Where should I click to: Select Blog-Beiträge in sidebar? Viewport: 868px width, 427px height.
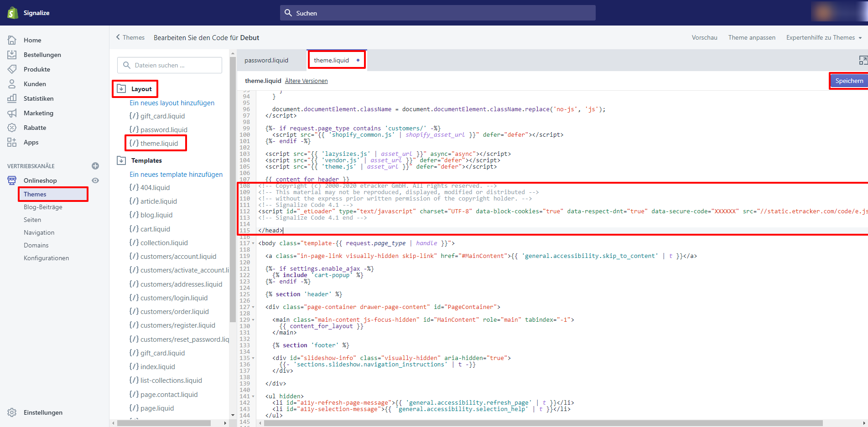43,207
